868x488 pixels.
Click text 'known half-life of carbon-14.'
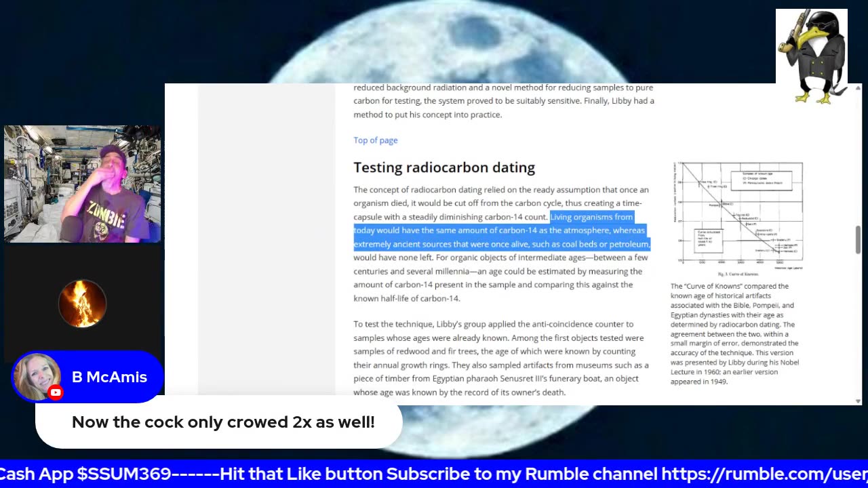pyautogui.click(x=407, y=298)
